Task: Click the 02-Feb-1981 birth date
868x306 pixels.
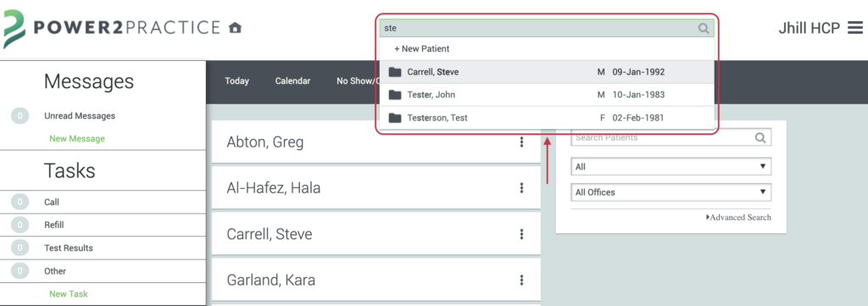Action: (x=638, y=118)
